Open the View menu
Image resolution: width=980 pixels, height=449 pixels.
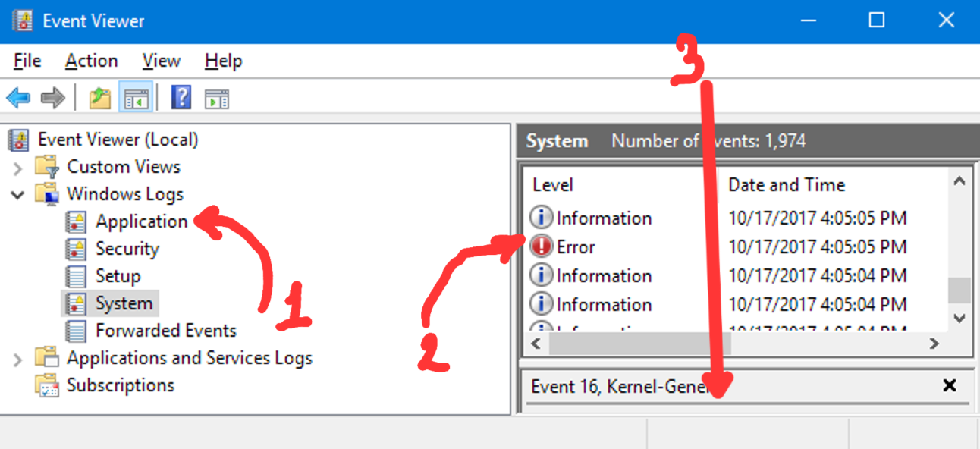point(160,60)
